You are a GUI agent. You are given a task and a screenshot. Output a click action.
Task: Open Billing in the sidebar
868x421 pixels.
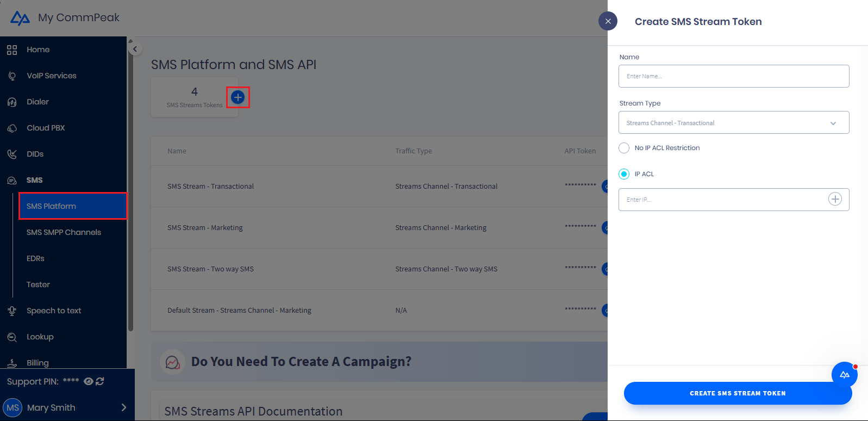38,363
